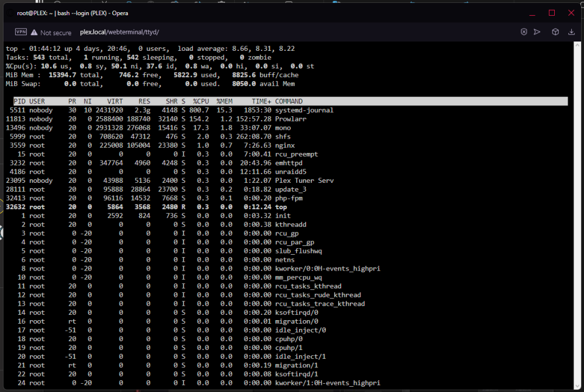Open the downloads arrow icon
Screen dimensions: 584x392
point(571,32)
